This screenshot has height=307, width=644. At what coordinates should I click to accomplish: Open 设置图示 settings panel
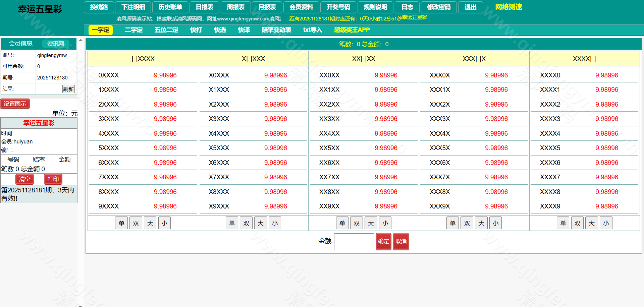pyautogui.click(x=15, y=104)
